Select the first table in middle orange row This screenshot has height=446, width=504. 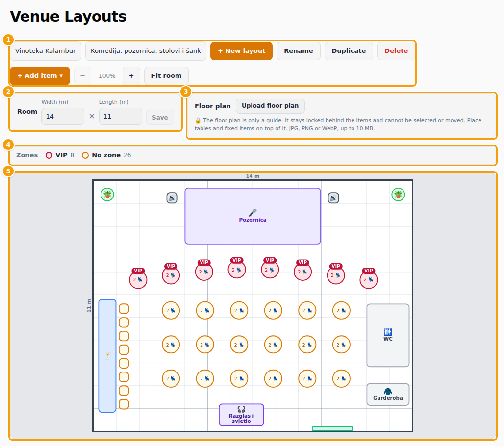(x=171, y=345)
